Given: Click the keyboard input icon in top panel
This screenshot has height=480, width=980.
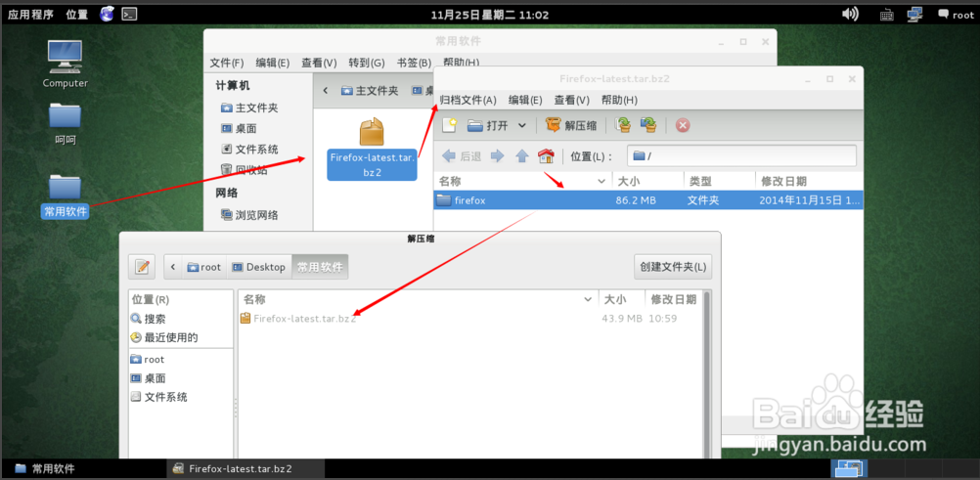Looking at the screenshot, I should [887, 15].
